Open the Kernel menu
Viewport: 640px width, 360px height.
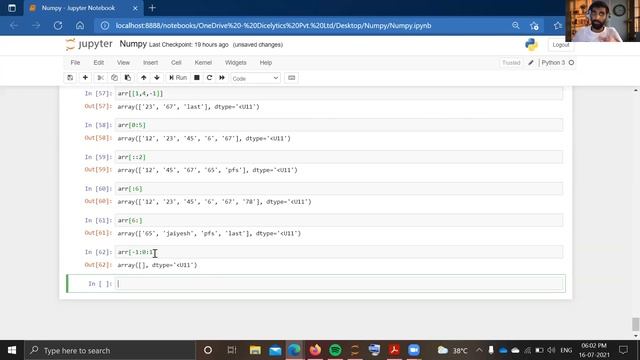coord(203,62)
